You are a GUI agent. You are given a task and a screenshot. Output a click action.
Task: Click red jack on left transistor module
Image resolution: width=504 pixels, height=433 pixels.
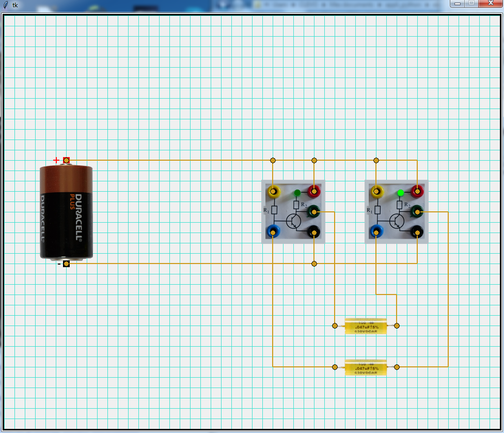coord(313,192)
